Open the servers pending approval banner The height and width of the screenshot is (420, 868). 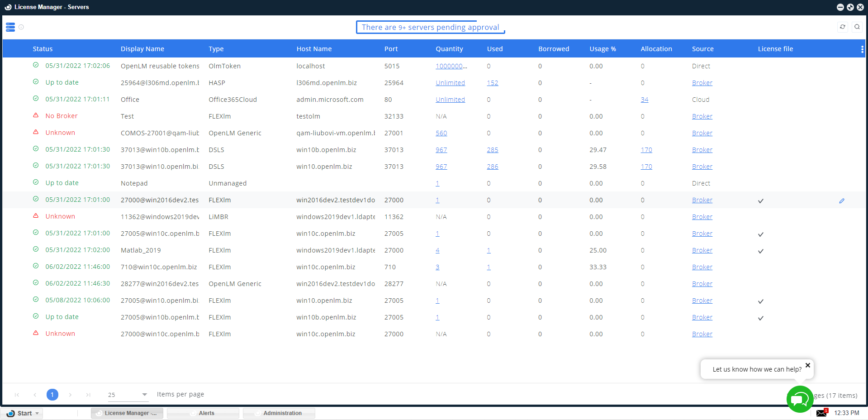[x=430, y=27]
